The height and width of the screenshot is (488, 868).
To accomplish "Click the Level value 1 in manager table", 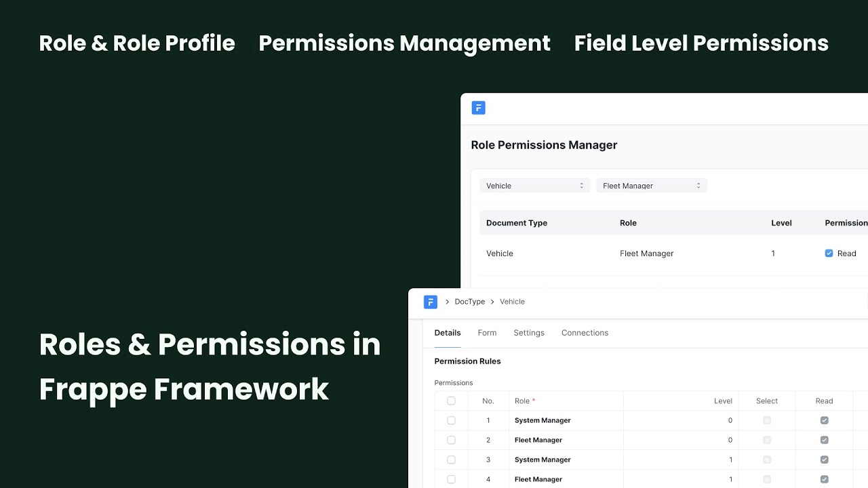I will point(773,253).
